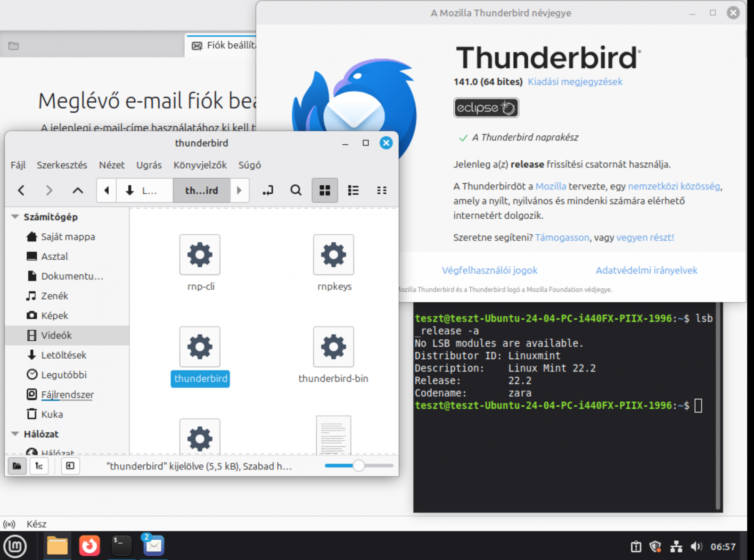Viewport: 754px width, 560px height.
Task: Adjust the icon zoom slider
Action: pos(359,466)
